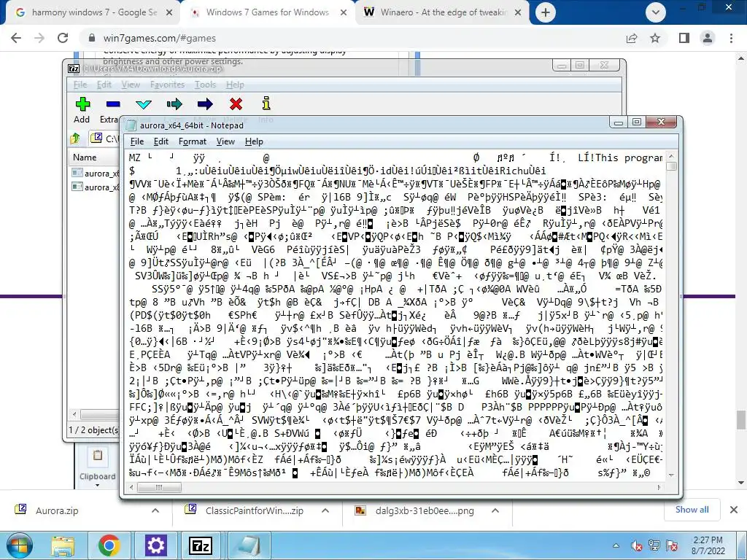
Task: Open Notepad View menu
Action: pos(225,141)
